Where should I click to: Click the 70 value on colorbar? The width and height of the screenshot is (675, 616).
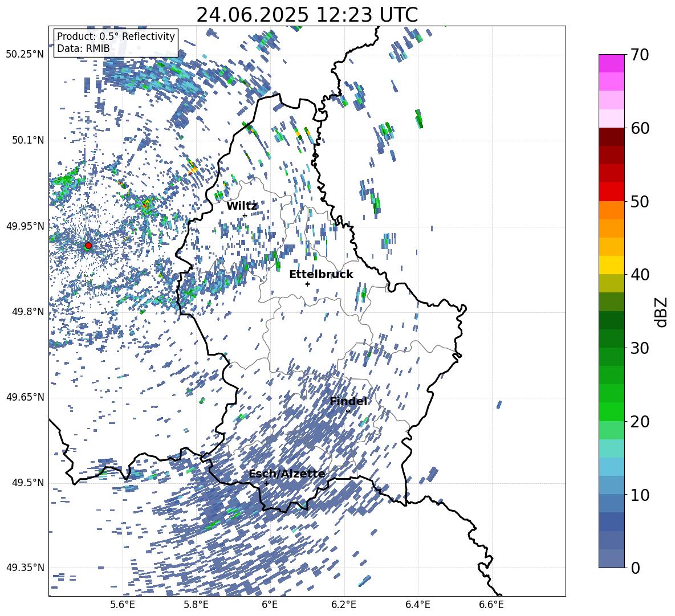(640, 55)
